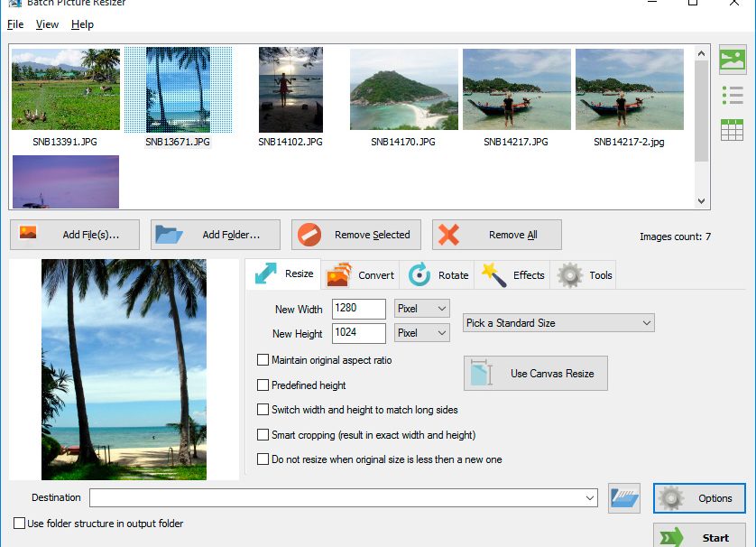Click the large palm tree preview image

[124, 369]
